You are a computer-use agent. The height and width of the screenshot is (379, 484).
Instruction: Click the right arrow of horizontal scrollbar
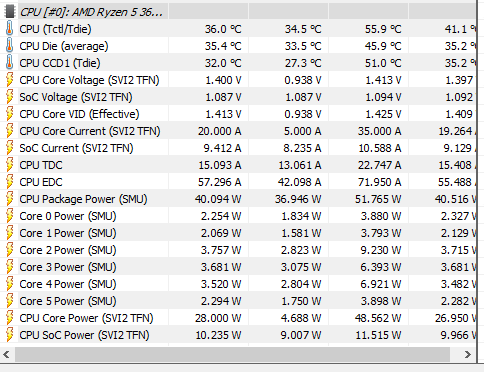tap(468, 354)
